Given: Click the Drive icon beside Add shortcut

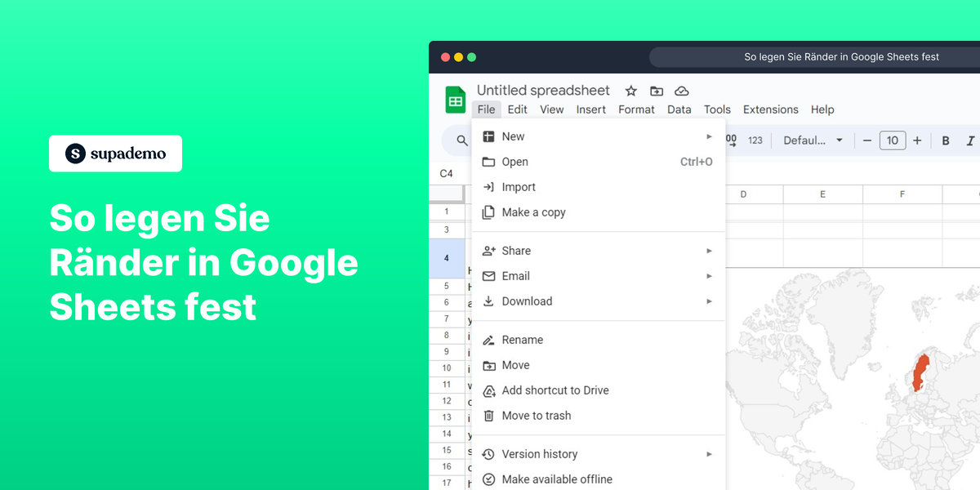Looking at the screenshot, I should pos(488,390).
